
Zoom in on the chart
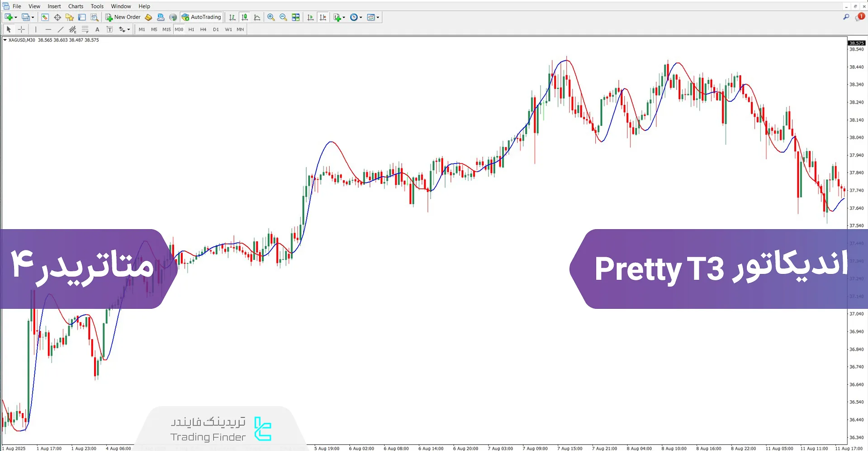[x=271, y=17]
